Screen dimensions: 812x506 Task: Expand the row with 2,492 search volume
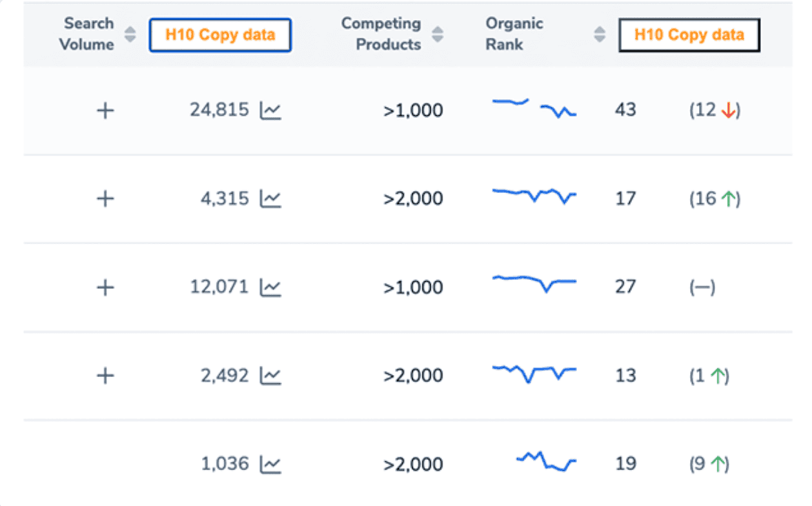click(105, 376)
